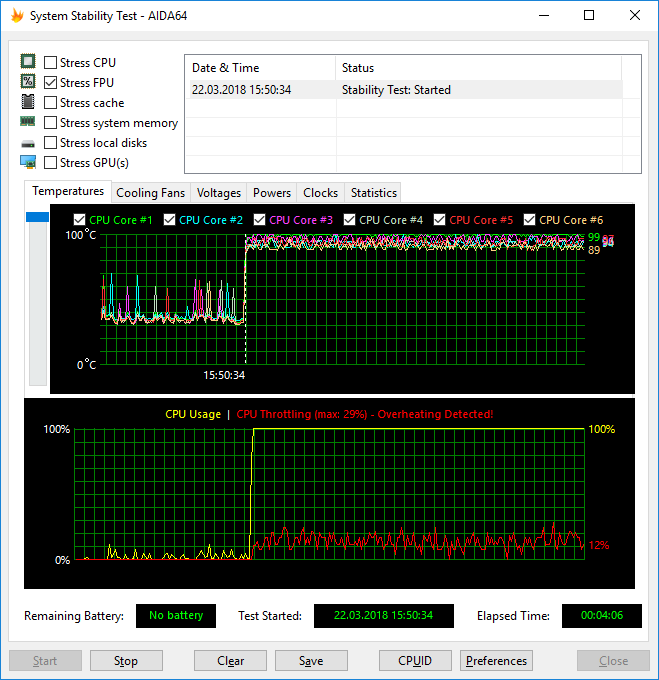The width and height of the screenshot is (659, 680).
Task: Open the Preferences dialog
Action: pyautogui.click(x=496, y=660)
